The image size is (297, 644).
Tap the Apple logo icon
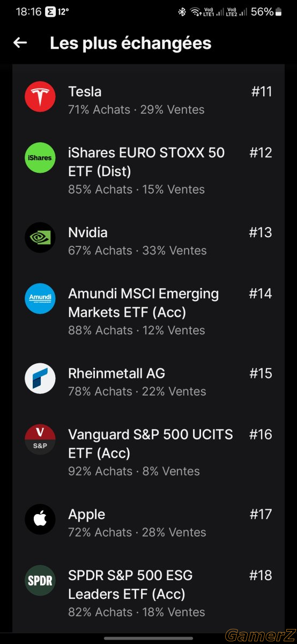(x=40, y=519)
